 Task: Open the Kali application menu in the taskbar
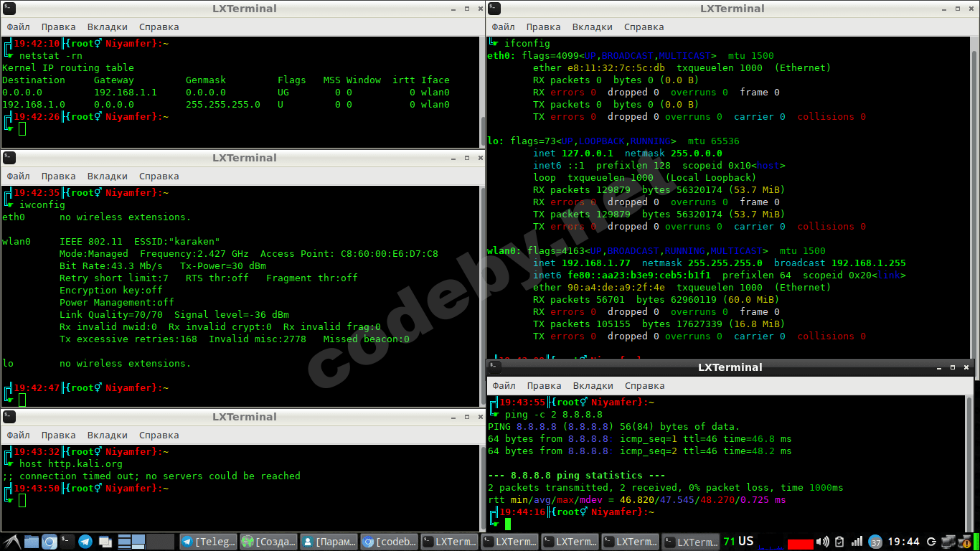[11, 542]
